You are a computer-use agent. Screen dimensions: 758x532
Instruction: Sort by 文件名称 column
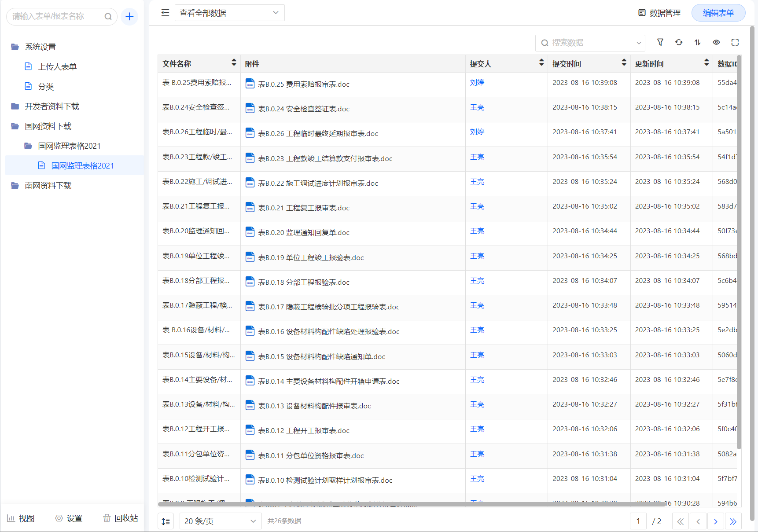234,63
